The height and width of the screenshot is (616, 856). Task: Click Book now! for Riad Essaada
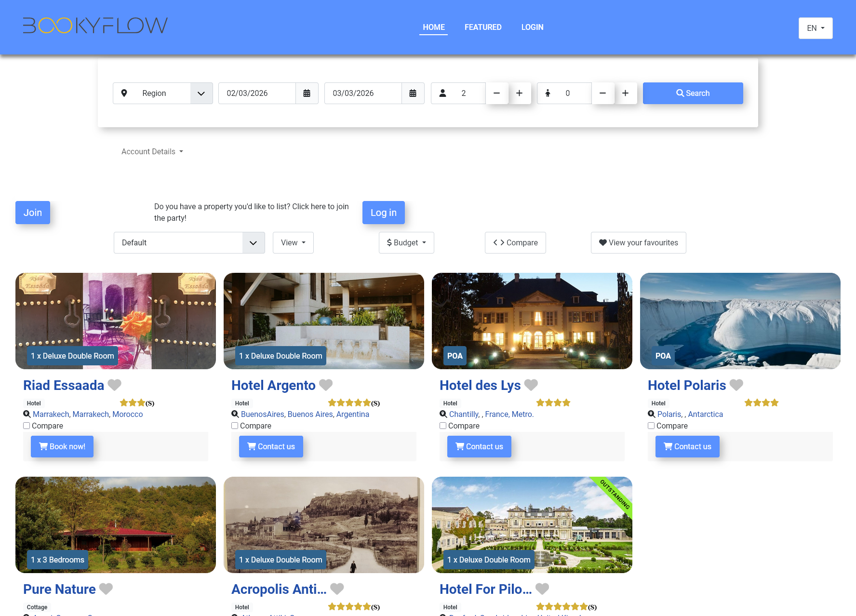(62, 446)
